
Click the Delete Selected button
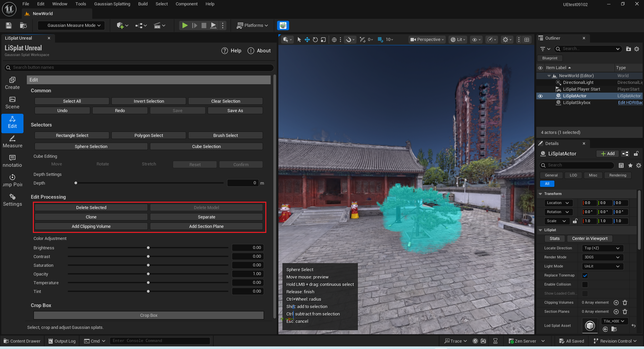[x=91, y=208]
